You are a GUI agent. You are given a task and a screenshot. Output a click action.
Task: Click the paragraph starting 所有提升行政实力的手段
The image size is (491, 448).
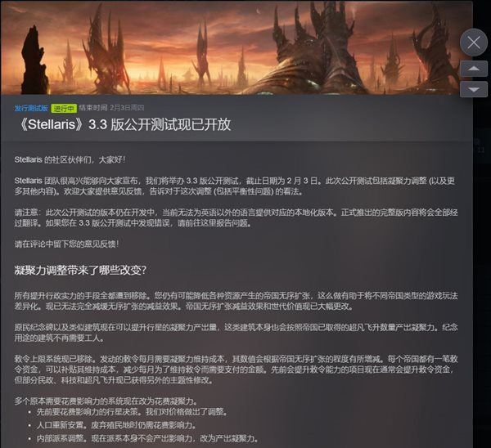pyautogui.click(x=236, y=301)
